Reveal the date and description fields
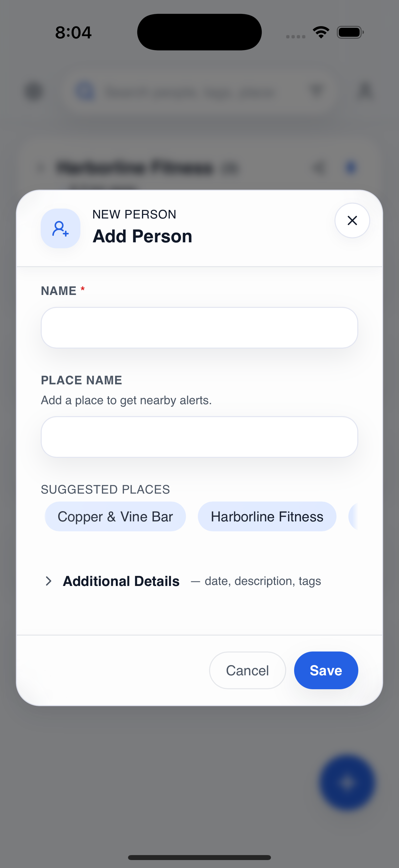399x868 pixels. click(121, 581)
